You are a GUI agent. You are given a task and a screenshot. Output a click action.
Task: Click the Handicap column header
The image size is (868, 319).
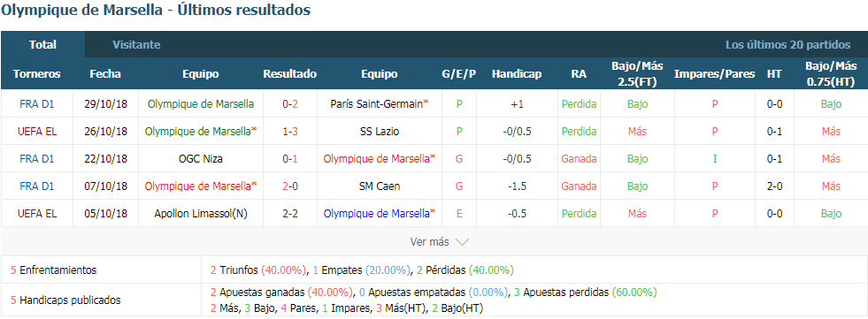coord(517,74)
